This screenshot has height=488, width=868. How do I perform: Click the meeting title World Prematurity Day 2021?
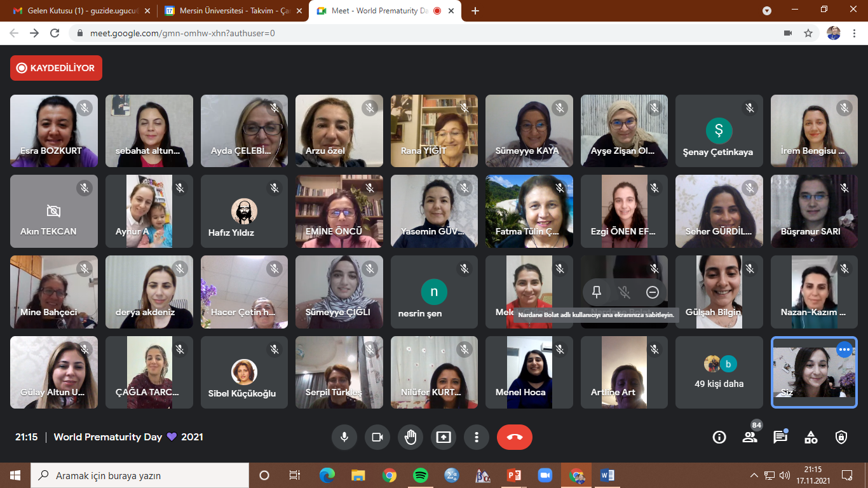pyautogui.click(x=128, y=437)
